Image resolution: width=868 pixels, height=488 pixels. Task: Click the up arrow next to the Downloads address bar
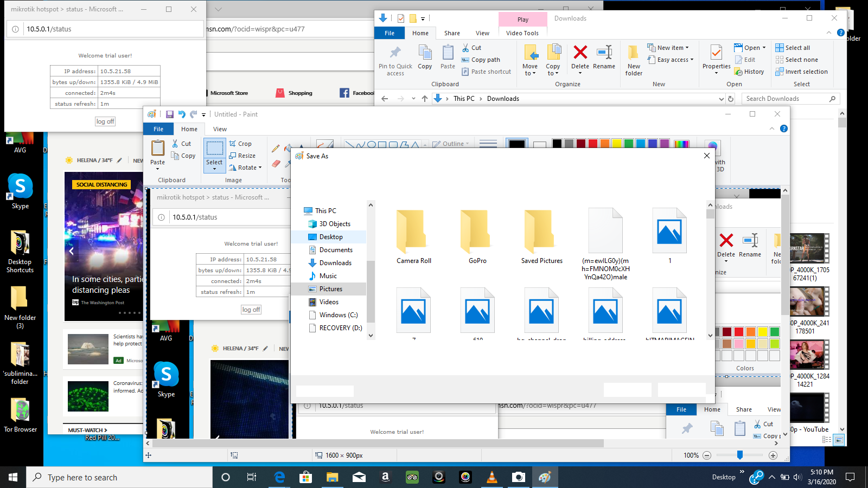pos(425,99)
